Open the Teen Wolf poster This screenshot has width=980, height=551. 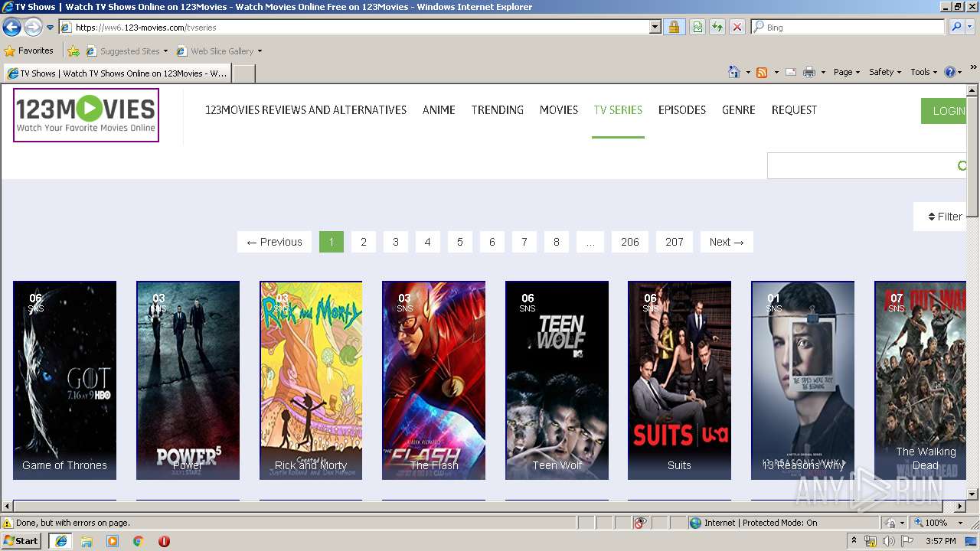pyautogui.click(x=557, y=380)
